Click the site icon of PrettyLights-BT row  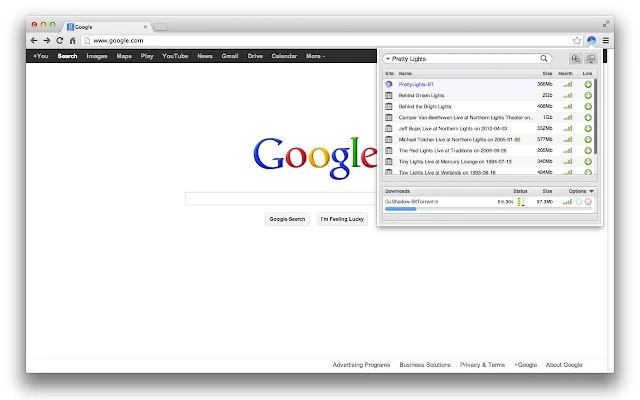pyautogui.click(x=389, y=84)
